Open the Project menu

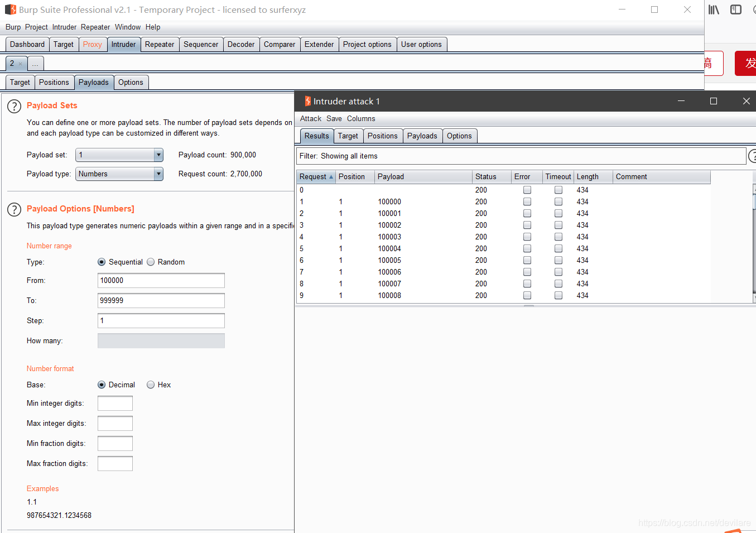tap(36, 27)
